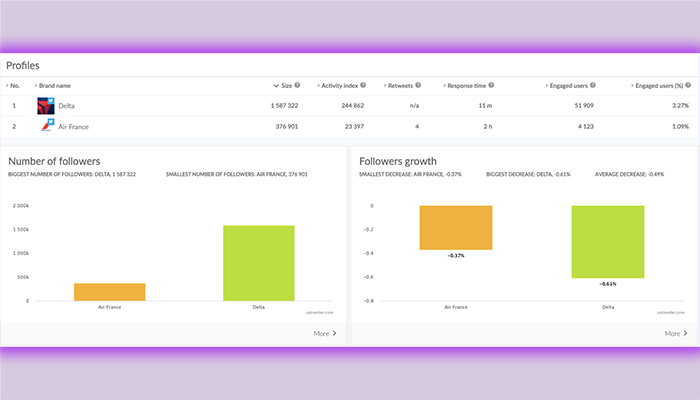This screenshot has width=700, height=400.
Task: Click Delta engaged users 51 909
Action: (584, 106)
